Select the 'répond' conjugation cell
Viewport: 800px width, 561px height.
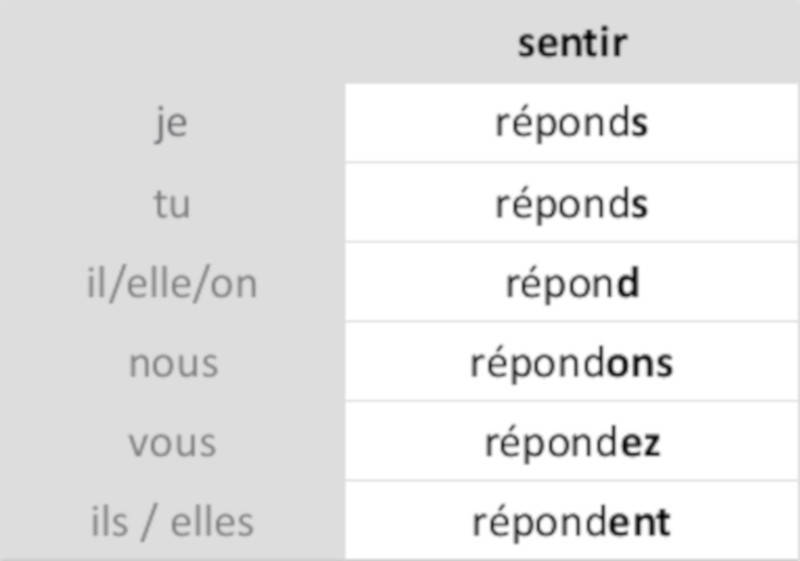571,284
